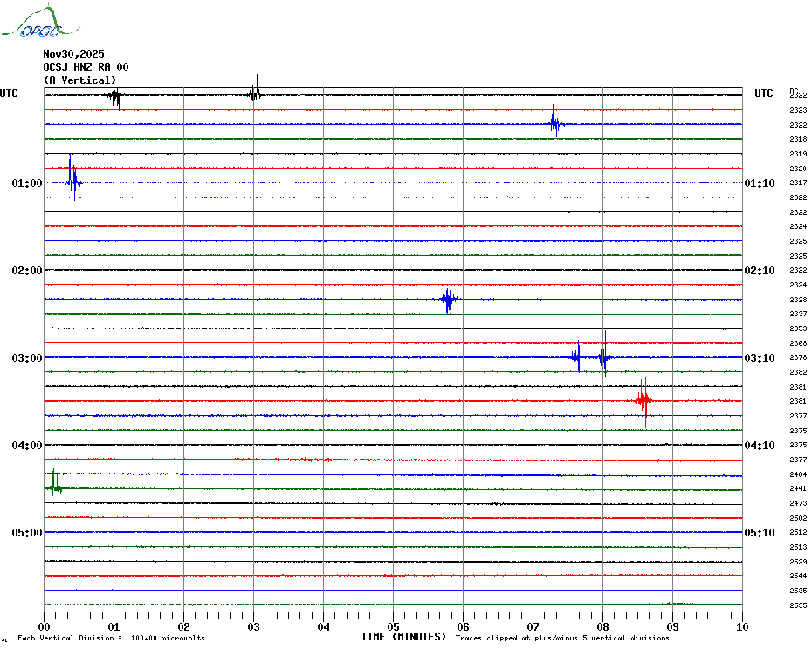This screenshot has height=650, width=812.
Task: Click the 10 tick on the minutes axis
Action: 741,626
